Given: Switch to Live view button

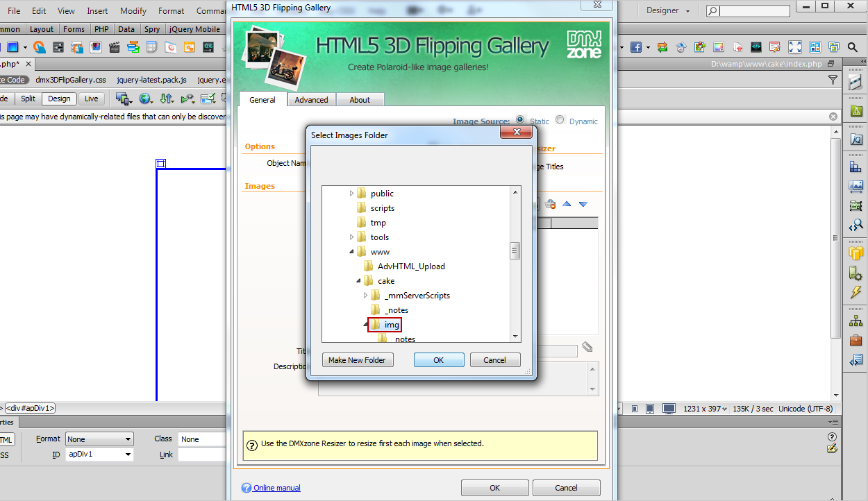Looking at the screenshot, I should click(x=91, y=99).
